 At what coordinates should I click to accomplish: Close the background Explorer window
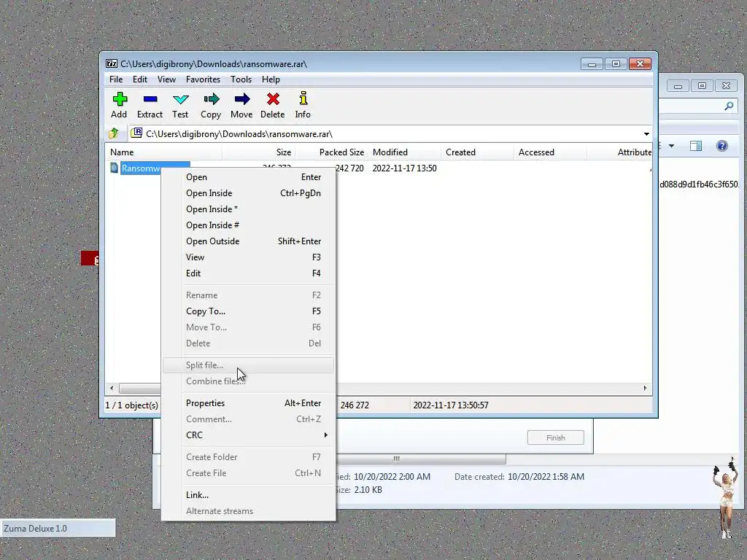726,86
